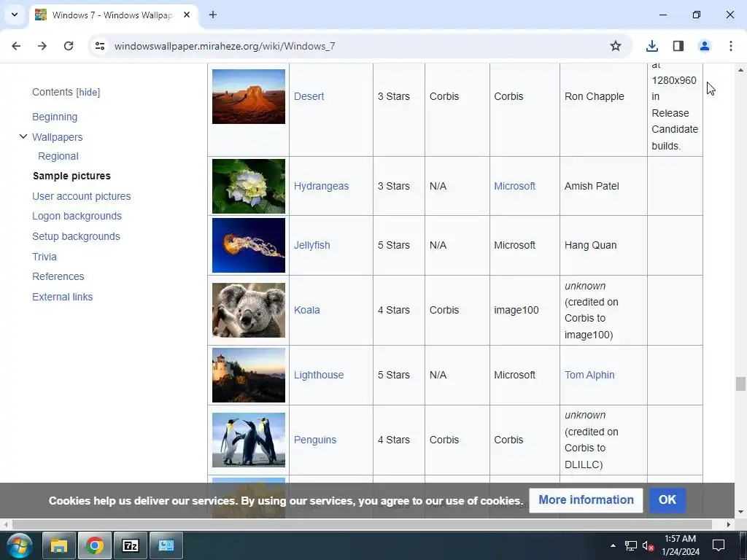
Task: Go forward to the next page
Action: [x=42, y=46]
